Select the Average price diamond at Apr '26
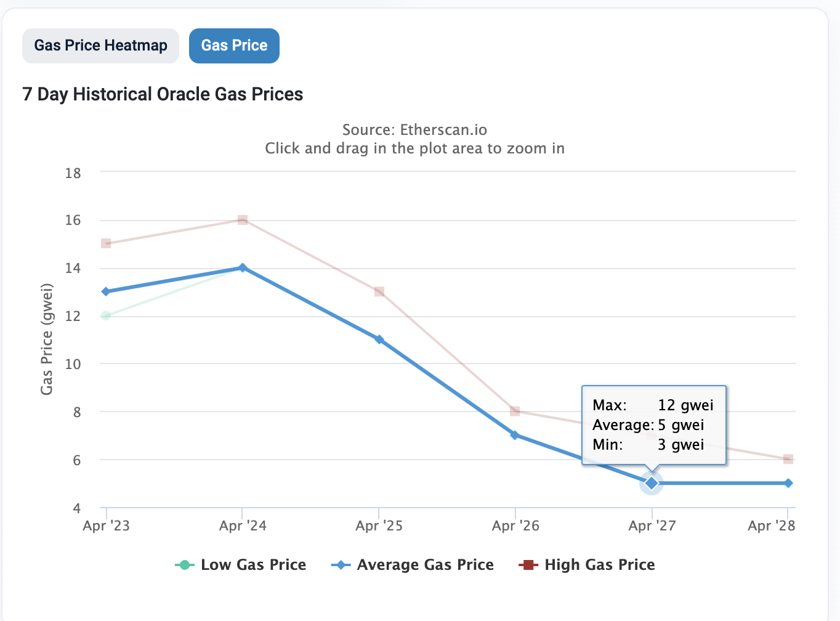The height and width of the screenshot is (621, 840). tap(515, 435)
